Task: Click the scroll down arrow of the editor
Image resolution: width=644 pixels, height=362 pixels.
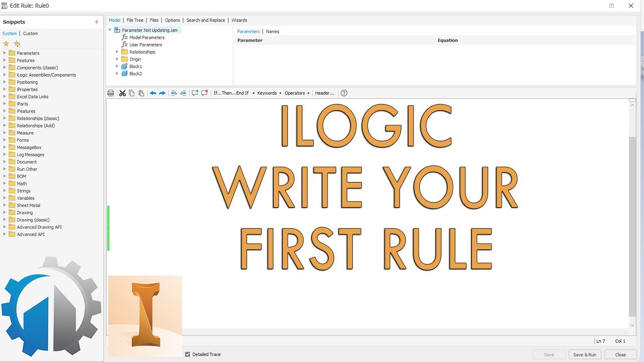Action: [x=632, y=325]
